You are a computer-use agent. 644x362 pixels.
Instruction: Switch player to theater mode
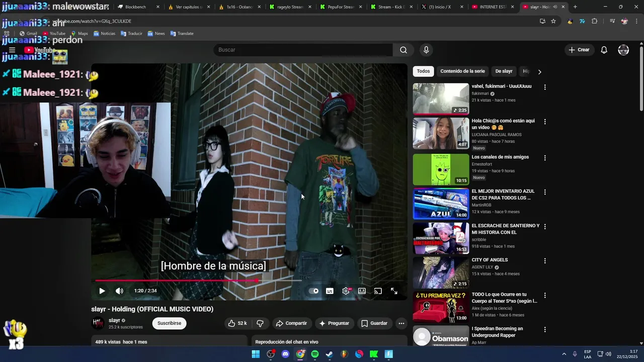(x=362, y=291)
